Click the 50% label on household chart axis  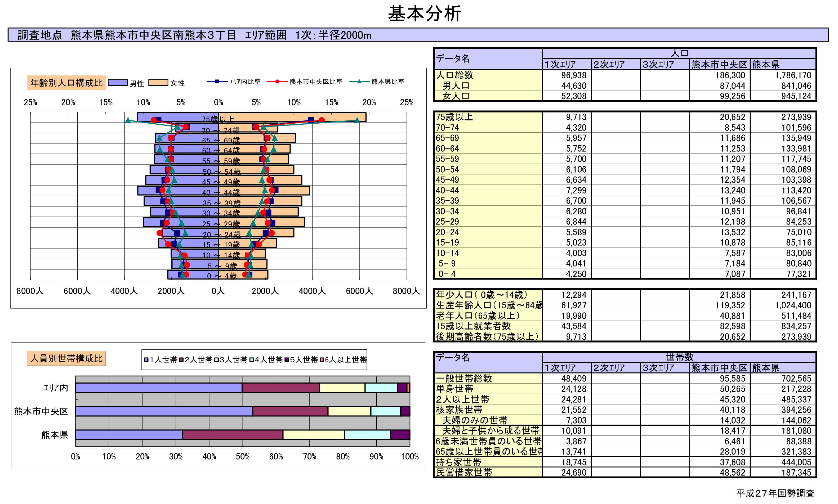[x=243, y=456]
